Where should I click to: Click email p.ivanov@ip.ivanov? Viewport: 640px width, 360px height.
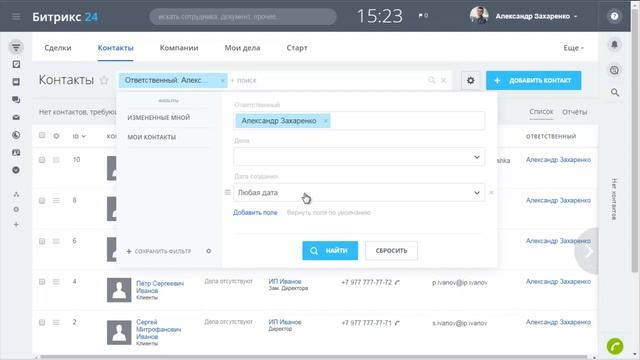(x=460, y=282)
